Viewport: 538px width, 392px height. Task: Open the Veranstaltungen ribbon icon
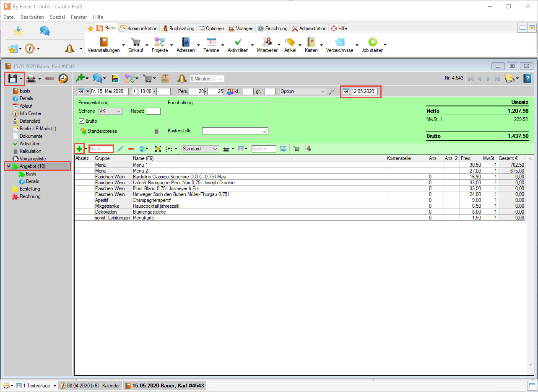[103, 42]
